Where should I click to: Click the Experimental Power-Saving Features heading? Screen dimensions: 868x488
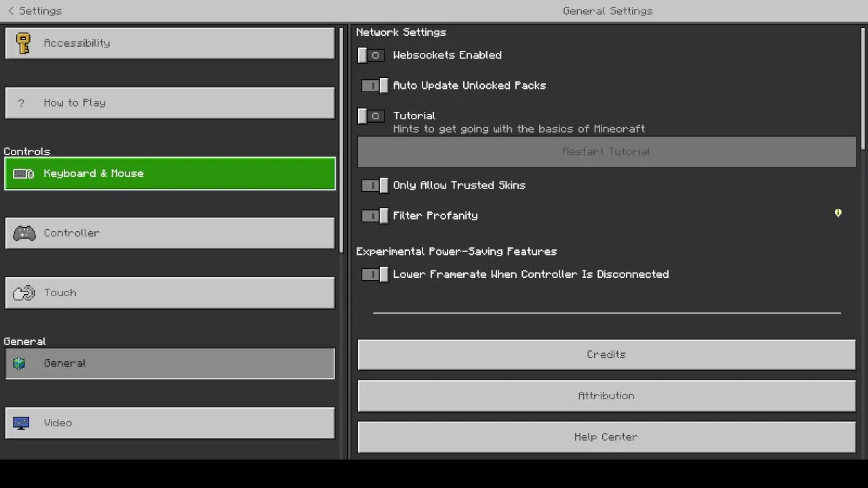coord(456,251)
